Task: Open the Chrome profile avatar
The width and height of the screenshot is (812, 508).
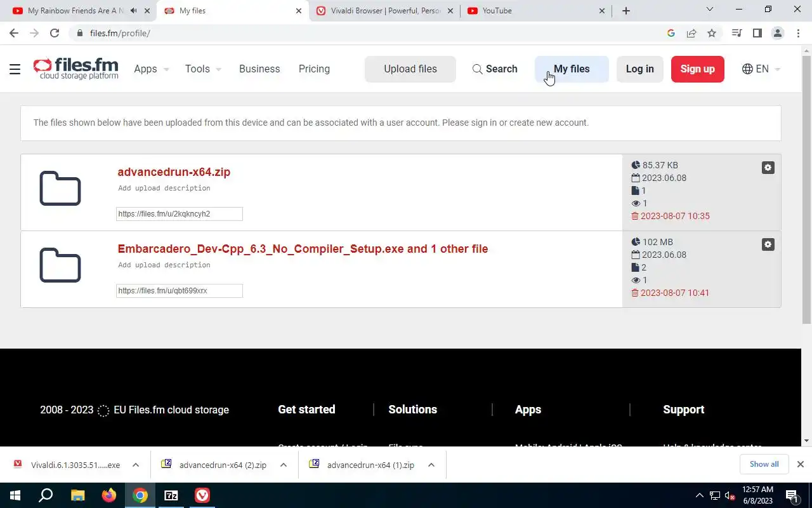Action: [777, 33]
